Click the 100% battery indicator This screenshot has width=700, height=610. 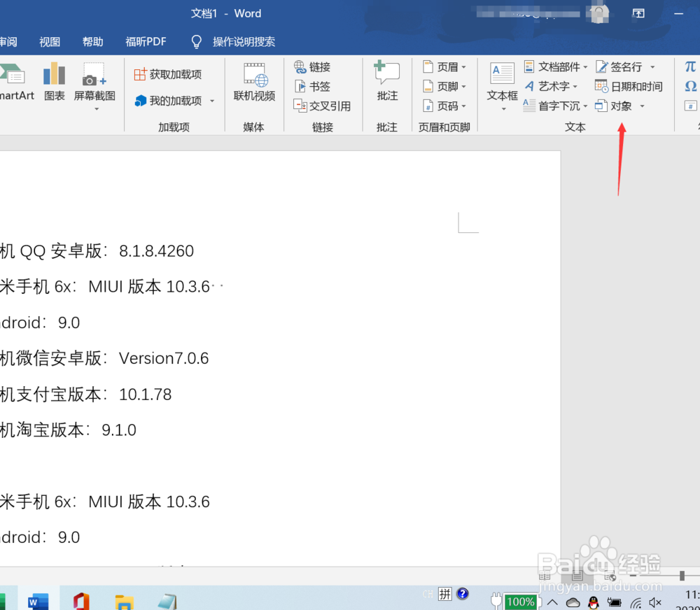pos(520,602)
